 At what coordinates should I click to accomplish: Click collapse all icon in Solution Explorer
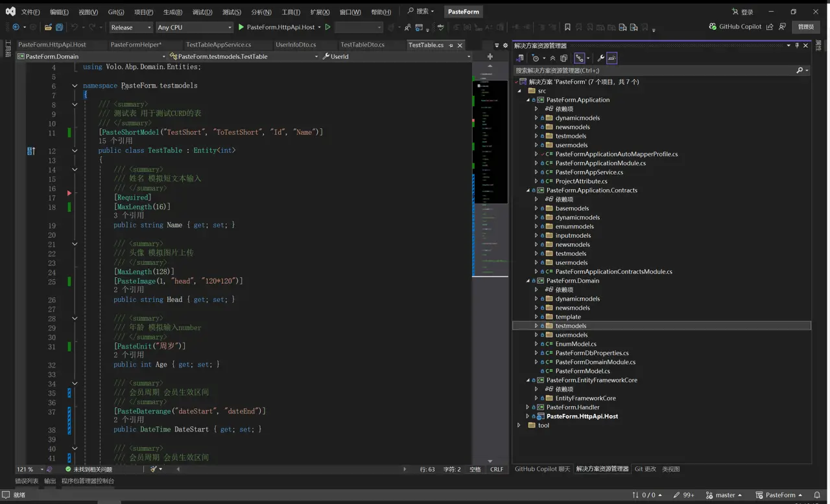[552, 58]
